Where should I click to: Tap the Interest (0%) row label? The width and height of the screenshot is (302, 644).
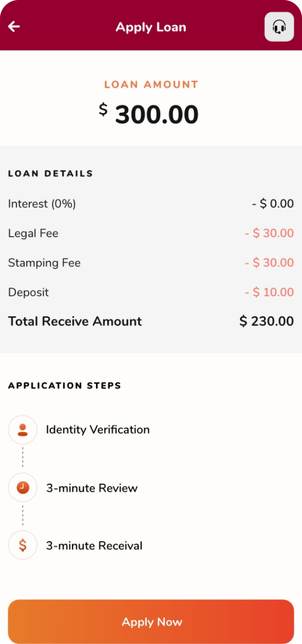(x=42, y=204)
